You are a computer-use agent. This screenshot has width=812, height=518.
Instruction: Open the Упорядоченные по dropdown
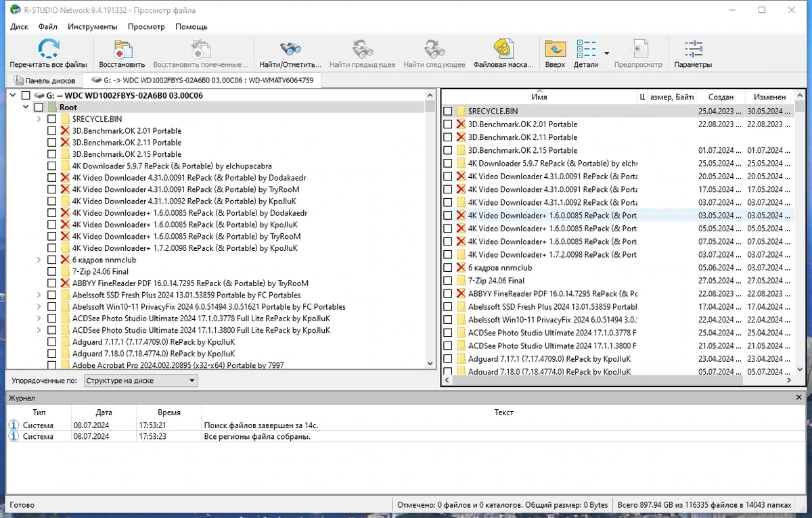[140, 381]
